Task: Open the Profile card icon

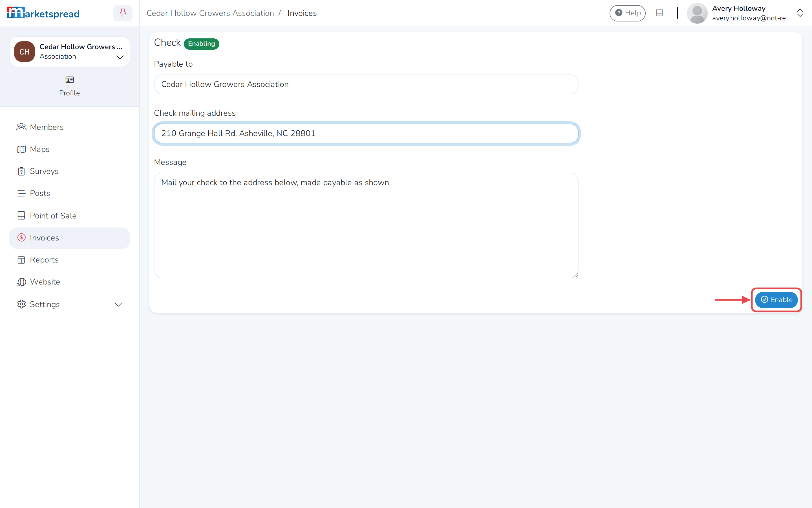Action: click(x=69, y=80)
